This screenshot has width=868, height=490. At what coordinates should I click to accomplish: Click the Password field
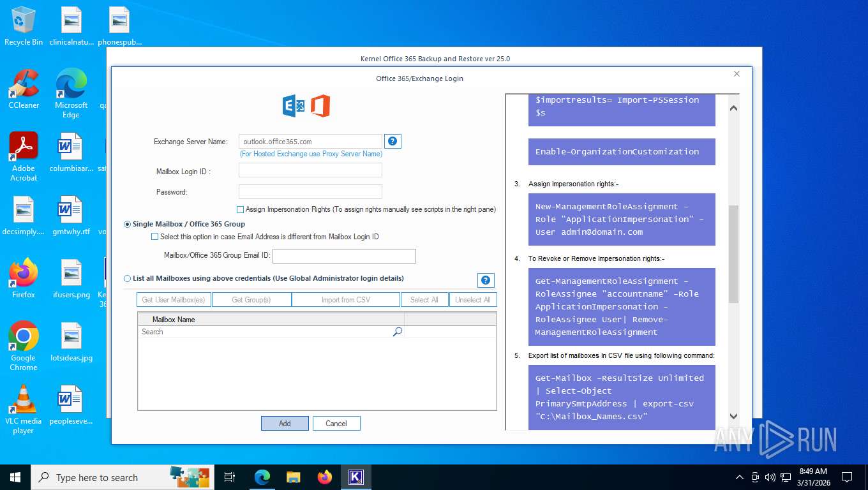310,191
